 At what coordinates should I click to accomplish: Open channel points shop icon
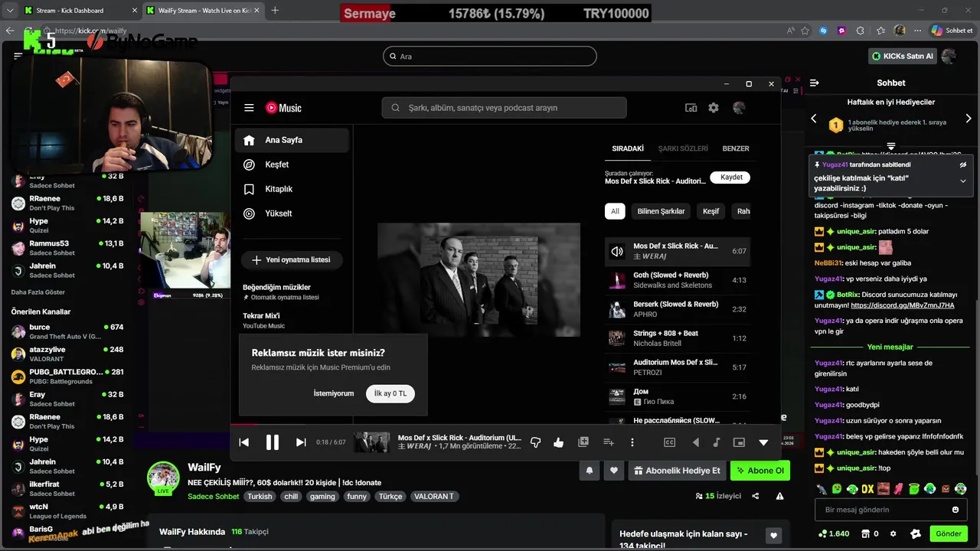click(x=865, y=533)
